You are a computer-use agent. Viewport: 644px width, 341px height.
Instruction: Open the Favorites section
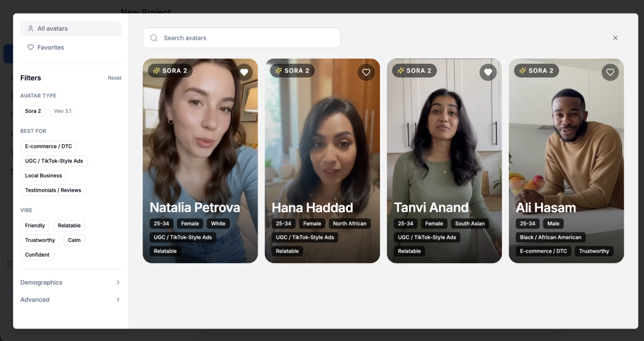click(71, 47)
